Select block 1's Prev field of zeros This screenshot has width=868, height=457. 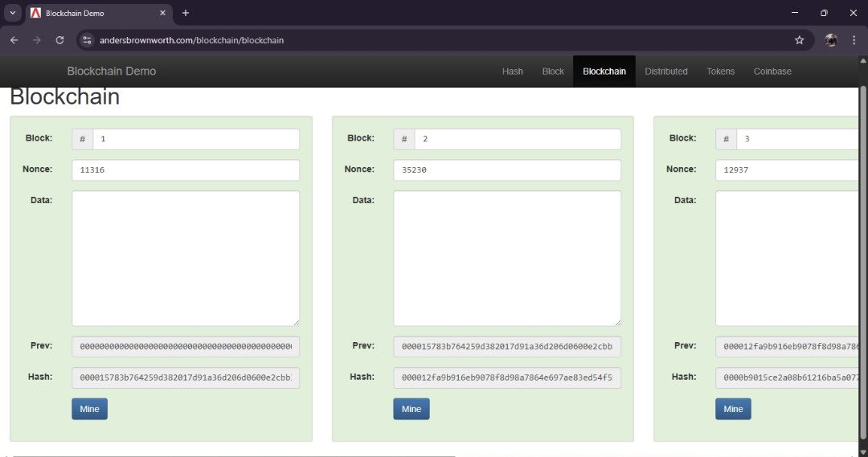pos(186,347)
